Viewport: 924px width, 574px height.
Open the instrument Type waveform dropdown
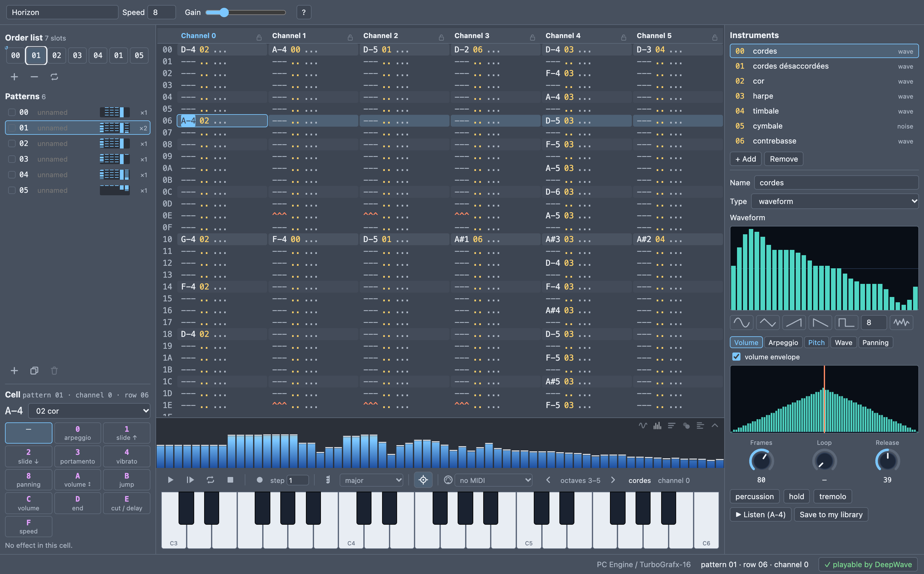835,202
